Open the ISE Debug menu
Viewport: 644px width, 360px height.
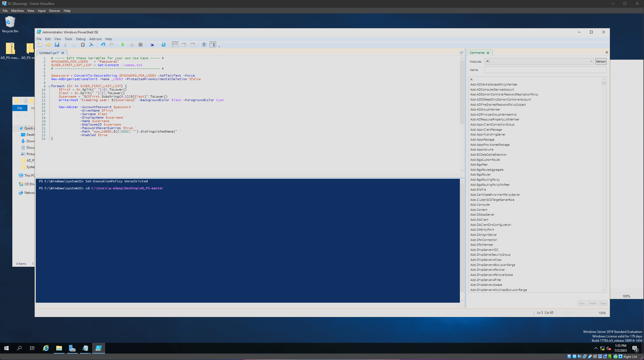[81, 39]
